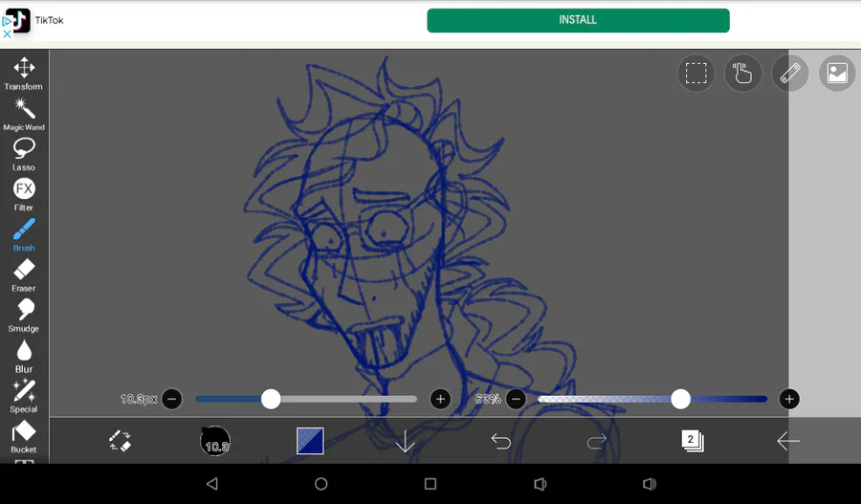Click the TikTok ad title text
This screenshot has height=504, width=861.
(50, 20)
